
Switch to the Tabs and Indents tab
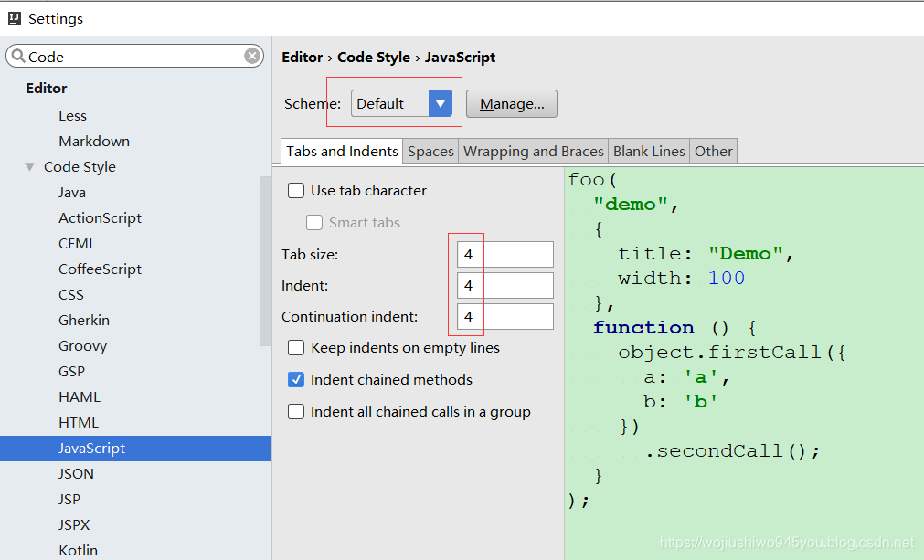[342, 152]
